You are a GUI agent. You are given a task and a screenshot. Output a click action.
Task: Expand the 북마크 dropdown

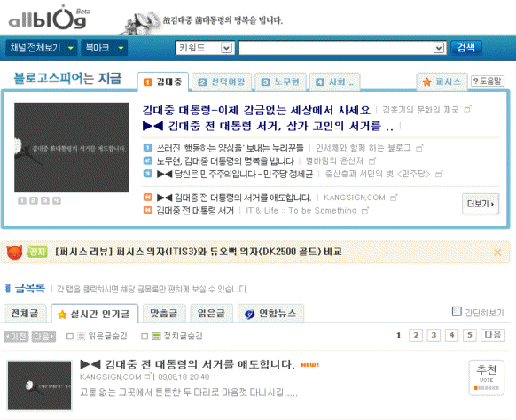[x=104, y=48]
